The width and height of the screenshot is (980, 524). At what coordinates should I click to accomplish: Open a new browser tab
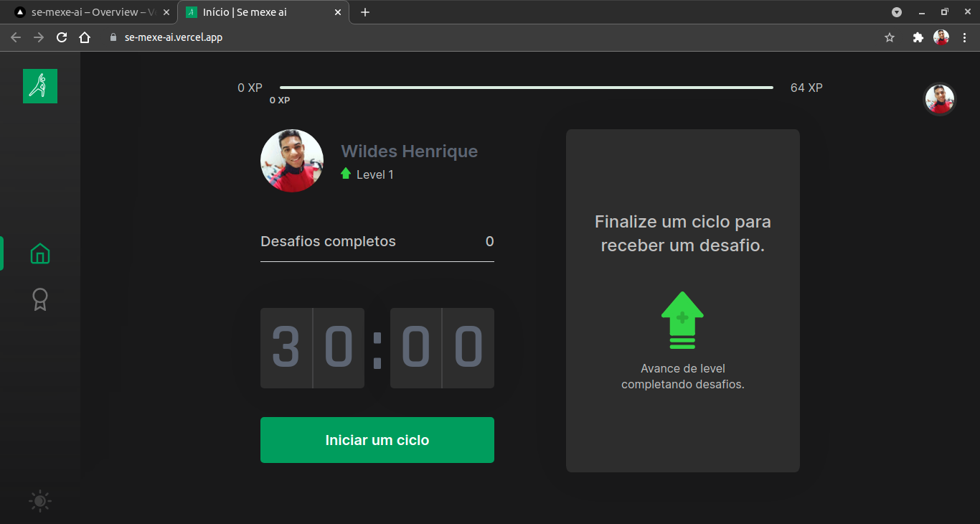365,12
